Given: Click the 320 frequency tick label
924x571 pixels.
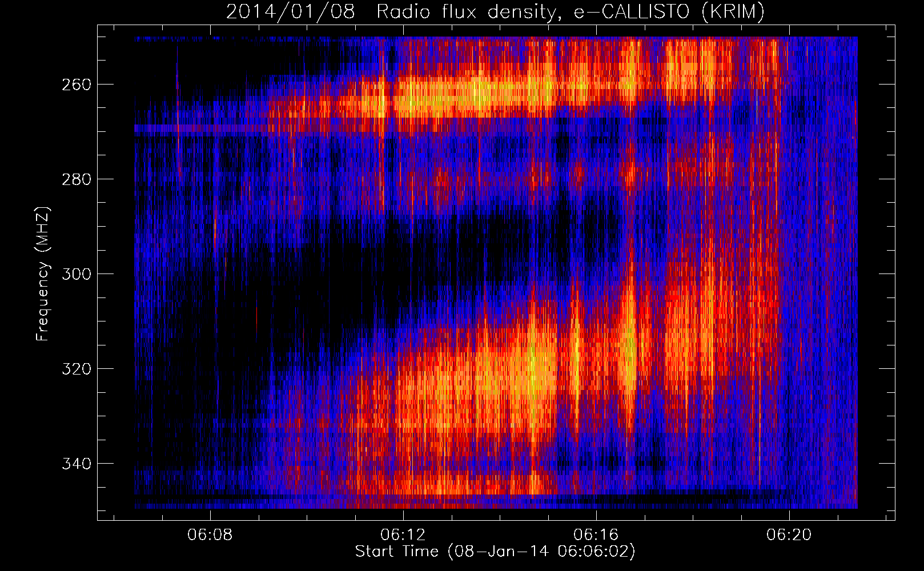Looking at the screenshot, I should [x=77, y=369].
